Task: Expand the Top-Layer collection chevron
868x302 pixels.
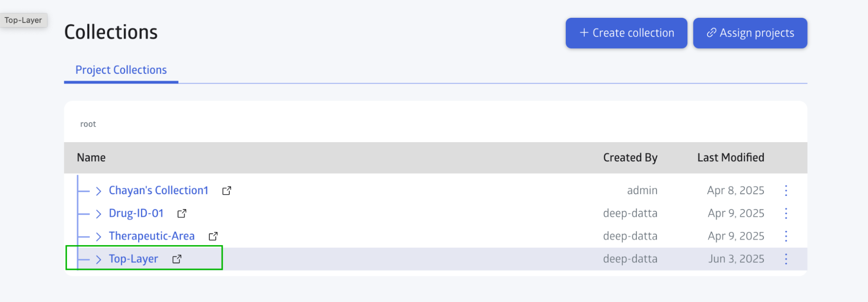Action: click(99, 259)
